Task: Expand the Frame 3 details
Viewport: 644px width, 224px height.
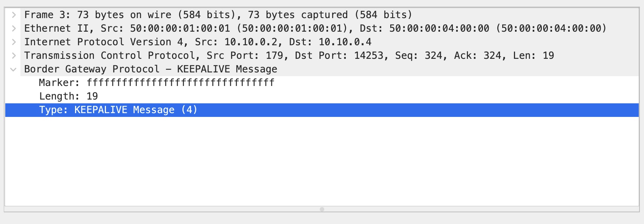Action: click(14, 15)
